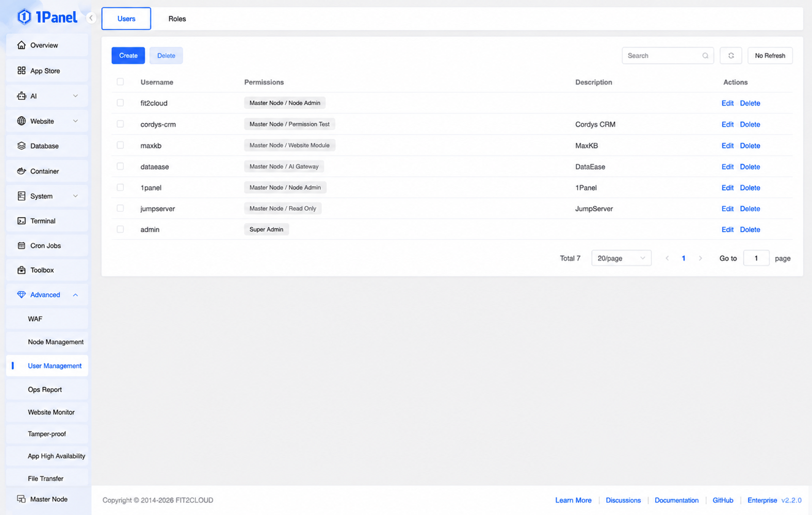Click the Cron Jobs calendar icon
Image resolution: width=812 pixels, height=515 pixels.
(21, 245)
